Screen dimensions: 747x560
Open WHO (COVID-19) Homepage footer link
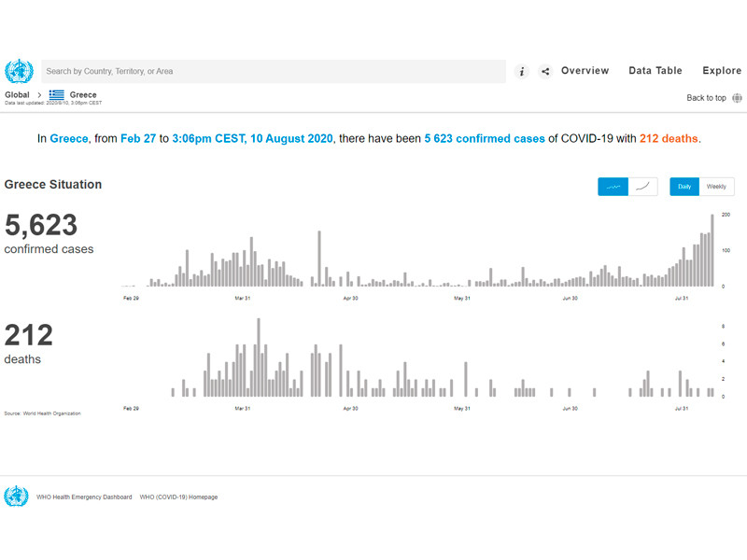(178, 497)
